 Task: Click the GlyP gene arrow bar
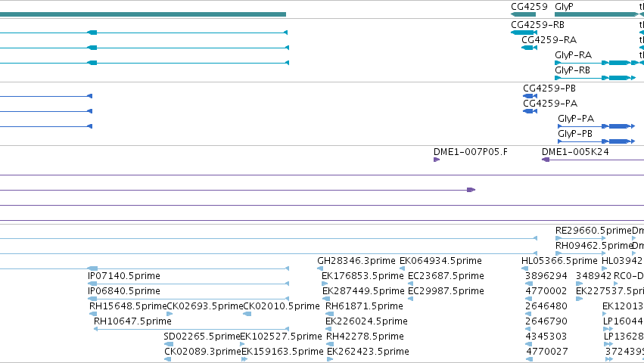pyautogui.click(x=597, y=14)
